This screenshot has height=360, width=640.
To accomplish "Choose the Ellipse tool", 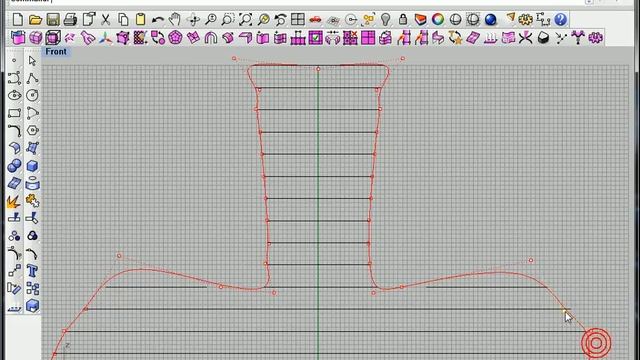I will click(14, 96).
